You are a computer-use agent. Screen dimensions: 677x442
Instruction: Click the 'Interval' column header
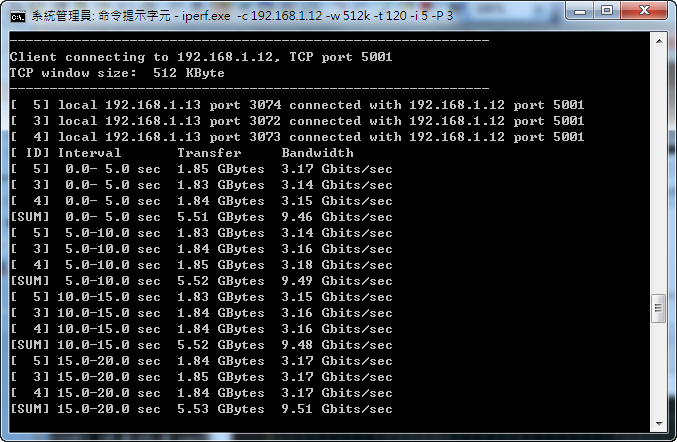tap(89, 153)
